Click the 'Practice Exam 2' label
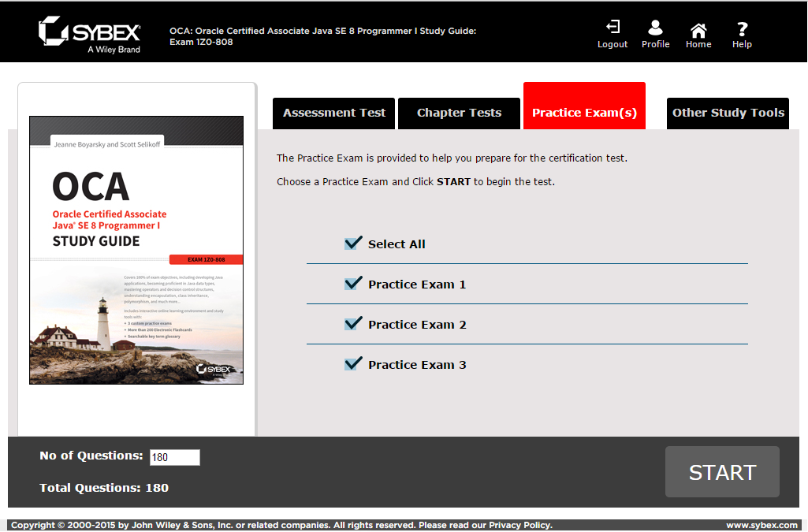Image resolution: width=808 pixels, height=532 pixels. tap(417, 325)
